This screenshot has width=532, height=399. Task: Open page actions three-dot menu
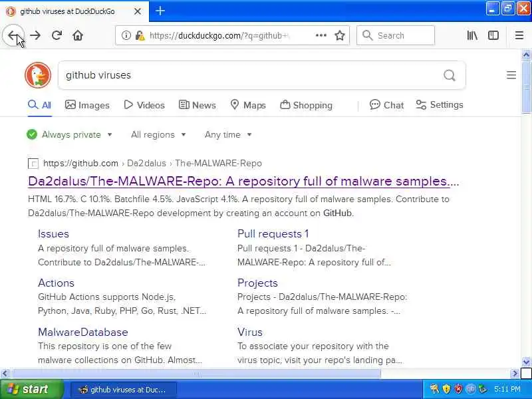tap(321, 35)
